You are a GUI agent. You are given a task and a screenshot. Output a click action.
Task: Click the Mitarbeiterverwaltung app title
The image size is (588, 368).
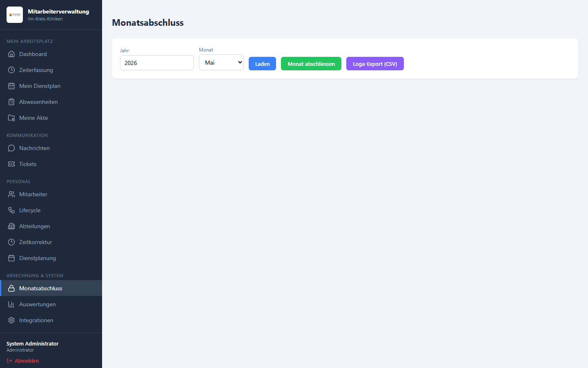click(x=58, y=11)
